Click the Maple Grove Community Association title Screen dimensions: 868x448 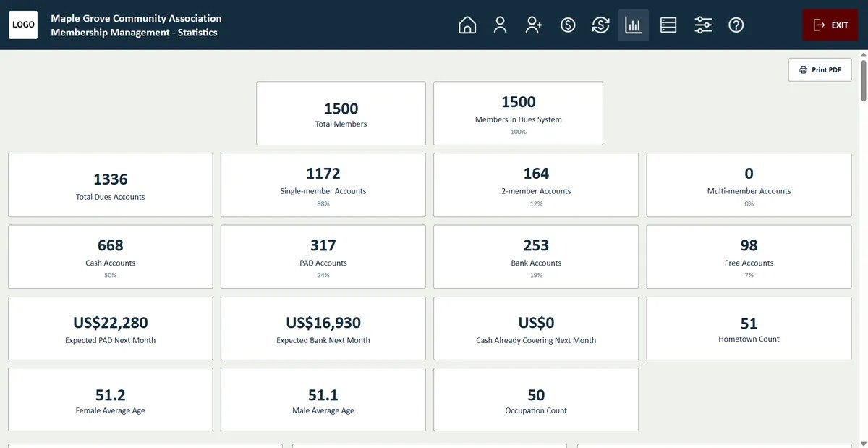point(137,18)
